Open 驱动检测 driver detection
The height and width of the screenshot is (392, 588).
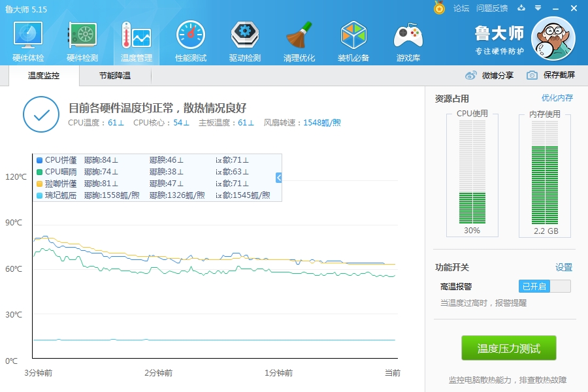(x=245, y=42)
